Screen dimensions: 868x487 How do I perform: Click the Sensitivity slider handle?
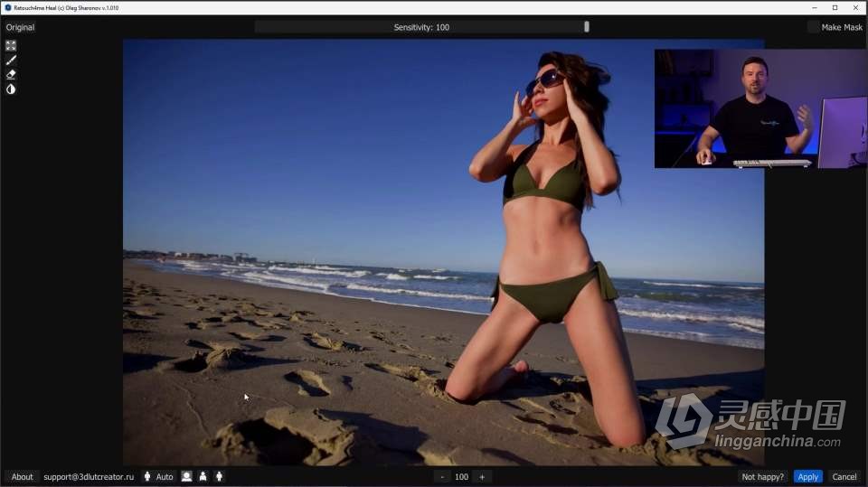(587, 27)
